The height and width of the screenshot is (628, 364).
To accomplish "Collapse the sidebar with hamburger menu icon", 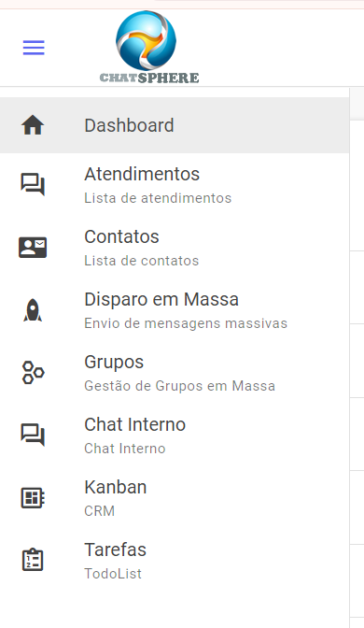I will click(x=34, y=48).
